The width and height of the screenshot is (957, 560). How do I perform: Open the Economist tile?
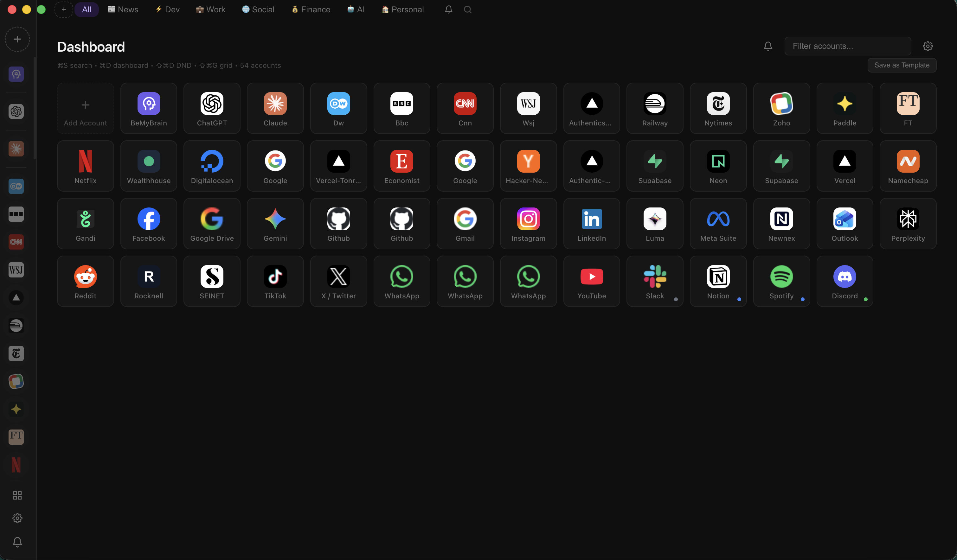point(402,166)
